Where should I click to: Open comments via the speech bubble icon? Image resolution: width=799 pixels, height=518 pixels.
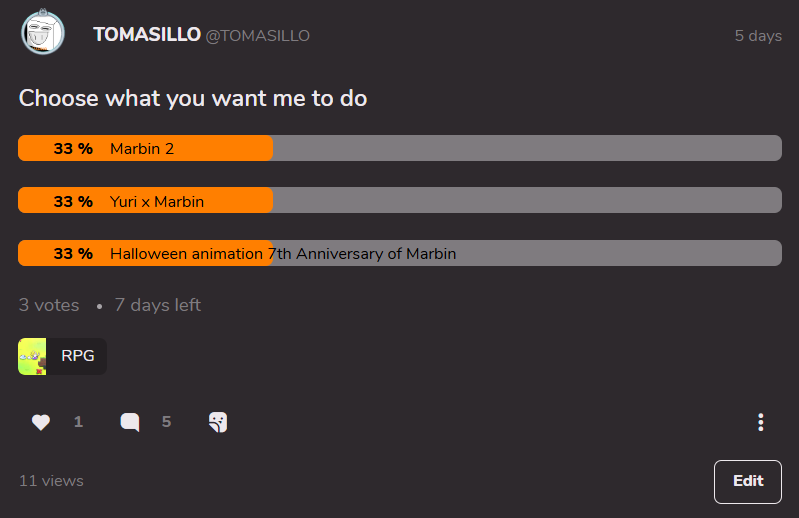[130, 422]
